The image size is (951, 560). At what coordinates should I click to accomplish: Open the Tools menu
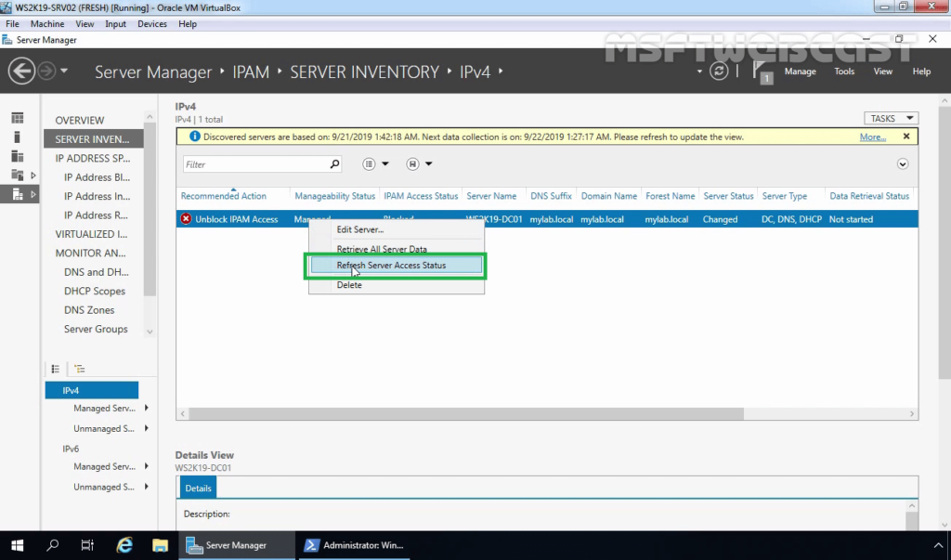844,71
